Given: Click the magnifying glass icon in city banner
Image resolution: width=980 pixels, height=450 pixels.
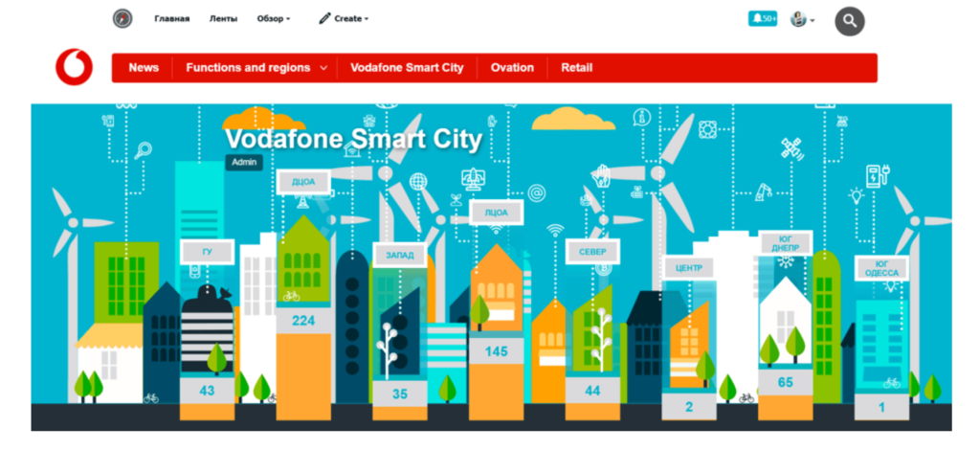Looking at the screenshot, I should click(x=145, y=149).
